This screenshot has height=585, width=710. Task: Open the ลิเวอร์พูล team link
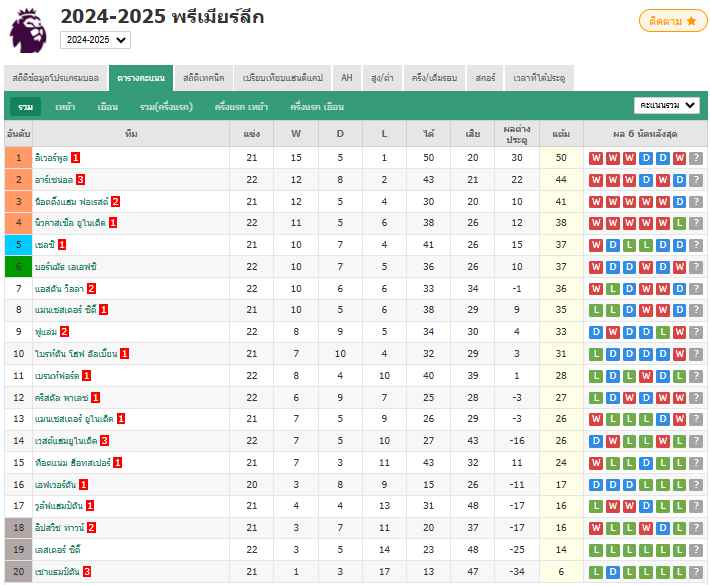(x=51, y=158)
